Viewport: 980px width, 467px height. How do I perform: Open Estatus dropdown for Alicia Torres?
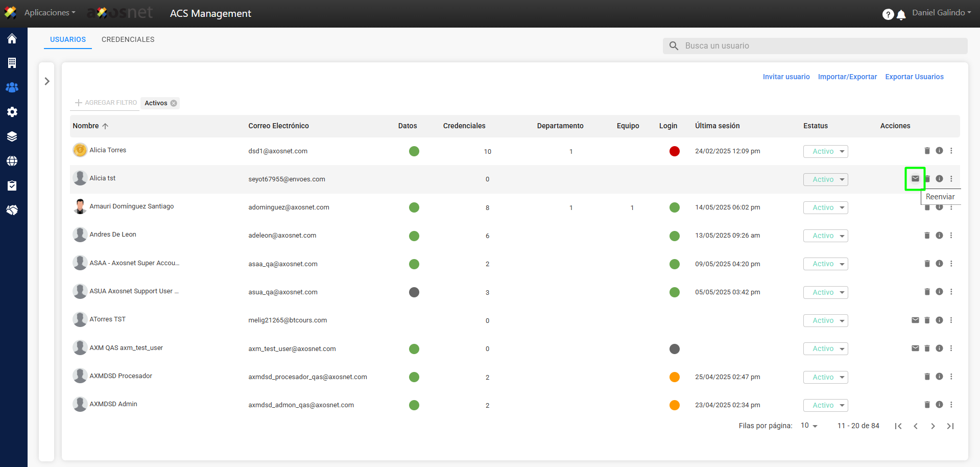[825, 151]
